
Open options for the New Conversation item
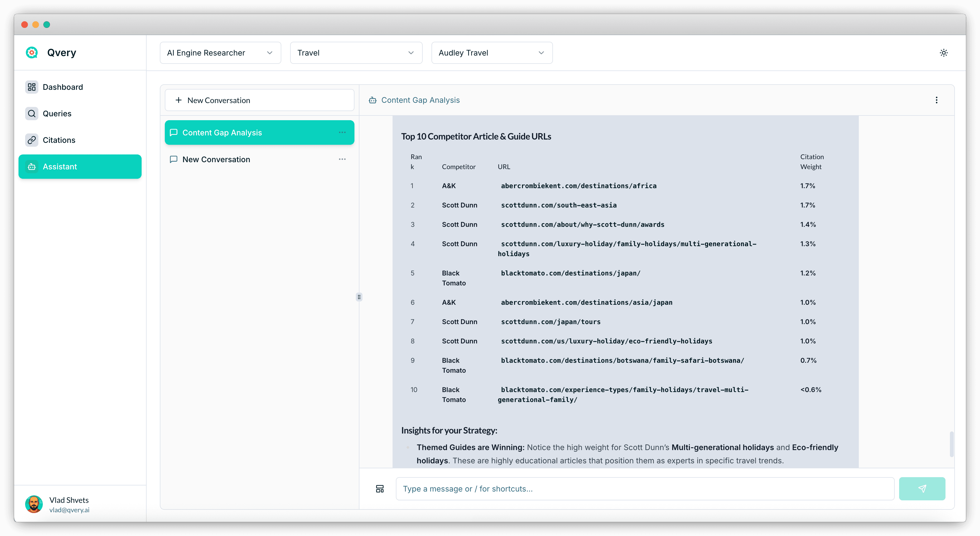pos(342,159)
